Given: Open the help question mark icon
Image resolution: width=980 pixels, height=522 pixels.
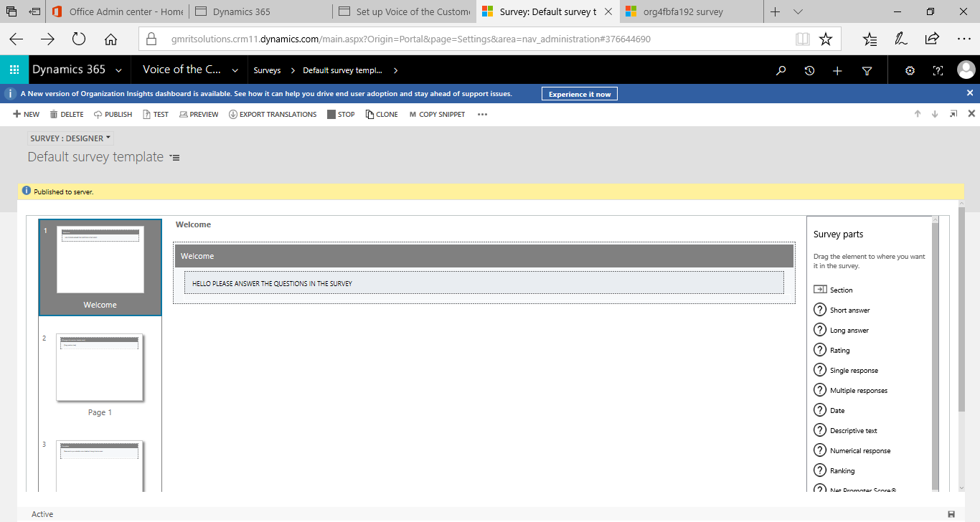Looking at the screenshot, I should pos(938,70).
